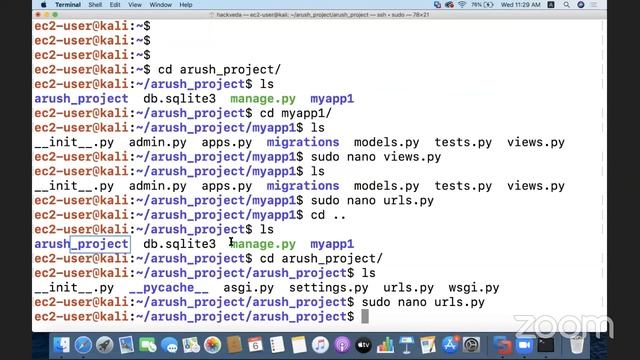Click 'sudo nano urls.py' in myapp1 prompt line

[x=372, y=200]
